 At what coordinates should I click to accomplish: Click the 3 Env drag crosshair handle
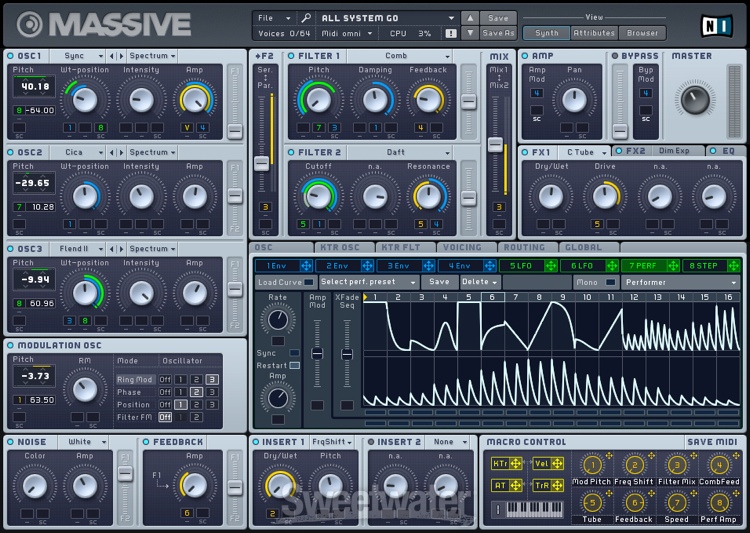pos(428,266)
